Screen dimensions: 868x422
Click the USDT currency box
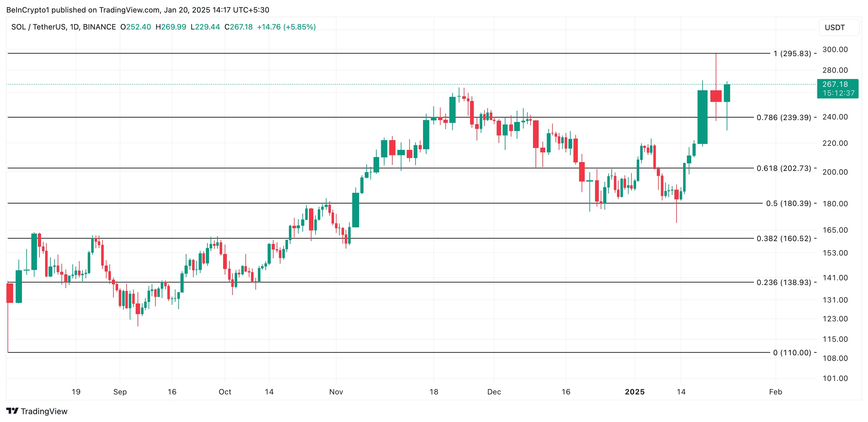835,27
